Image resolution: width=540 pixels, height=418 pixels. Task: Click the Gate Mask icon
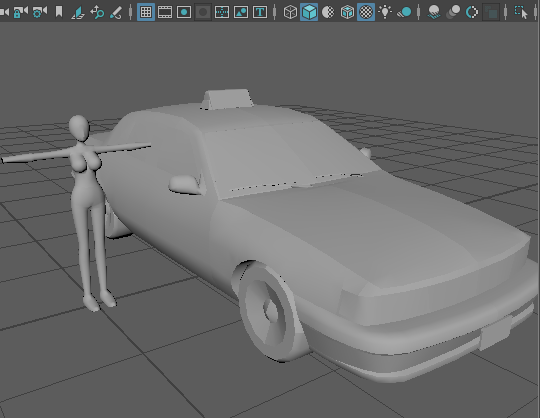coord(203,12)
